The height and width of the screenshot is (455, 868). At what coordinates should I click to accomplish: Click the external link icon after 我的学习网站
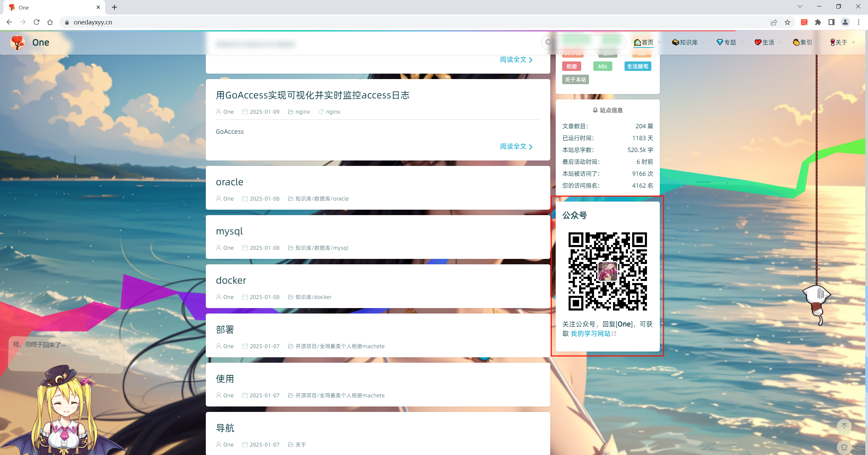614,334
